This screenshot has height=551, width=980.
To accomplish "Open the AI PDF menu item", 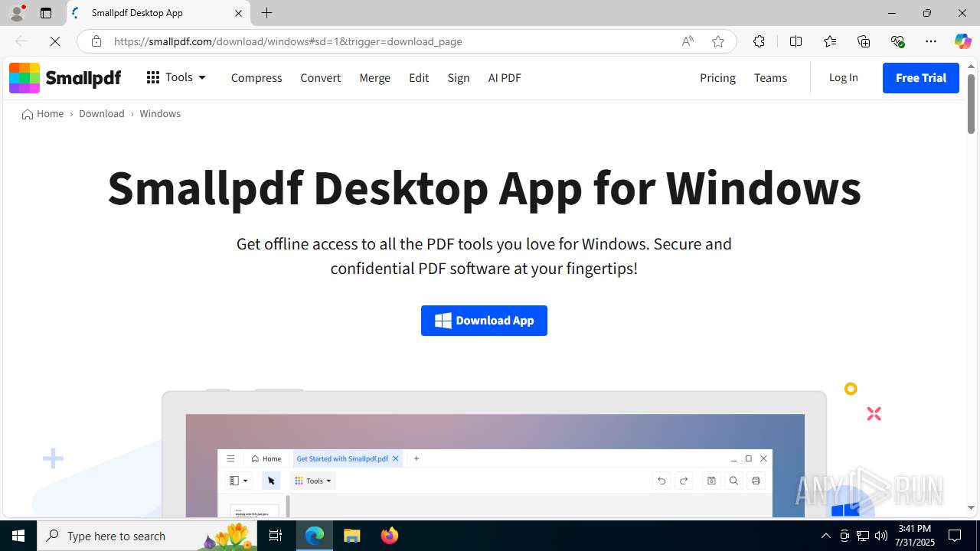I will point(505,77).
